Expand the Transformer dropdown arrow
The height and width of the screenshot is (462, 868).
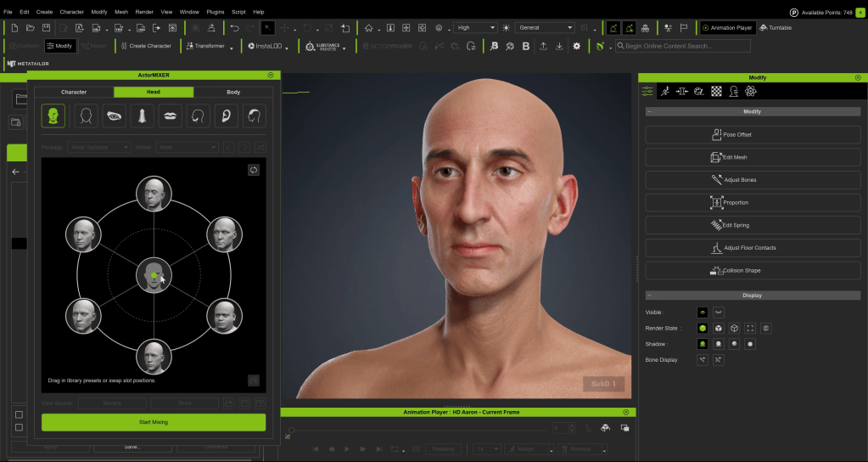pyautogui.click(x=232, y=48)
